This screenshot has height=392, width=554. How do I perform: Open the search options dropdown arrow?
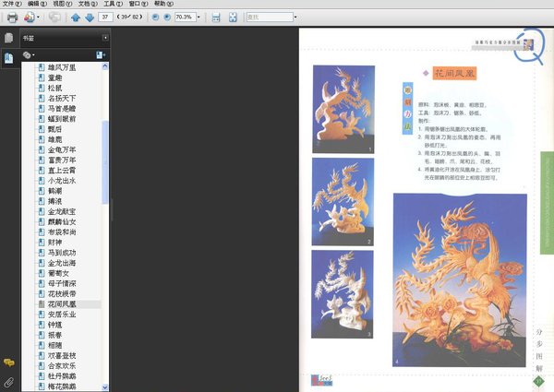tap(295, 17)
